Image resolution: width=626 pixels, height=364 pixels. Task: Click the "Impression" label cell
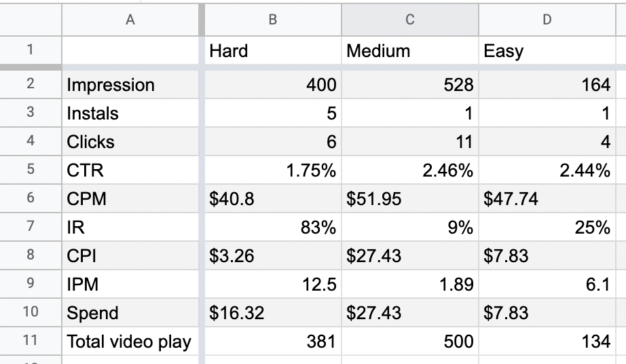click(x=130, y=85)
